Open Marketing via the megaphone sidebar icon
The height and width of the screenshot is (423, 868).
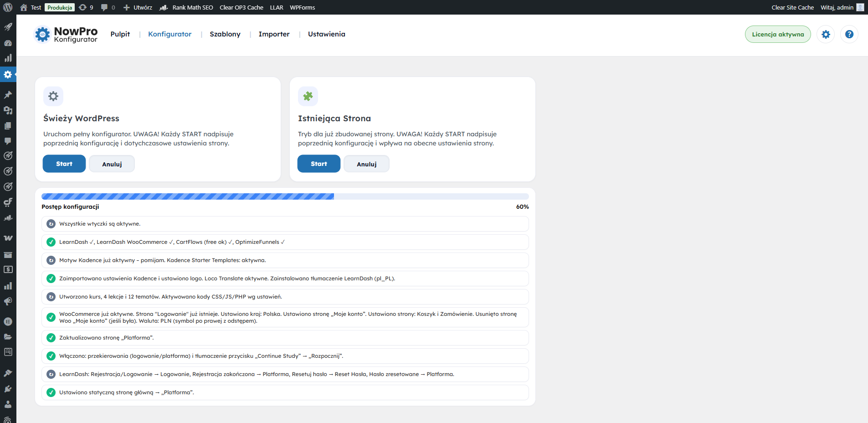click(x=8, y=302)
